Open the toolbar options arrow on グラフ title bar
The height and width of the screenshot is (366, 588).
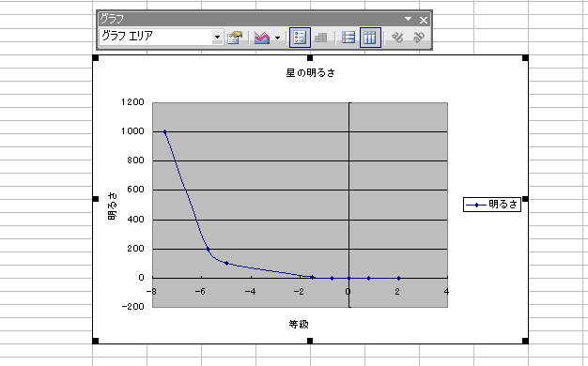(x=408, y=19)
